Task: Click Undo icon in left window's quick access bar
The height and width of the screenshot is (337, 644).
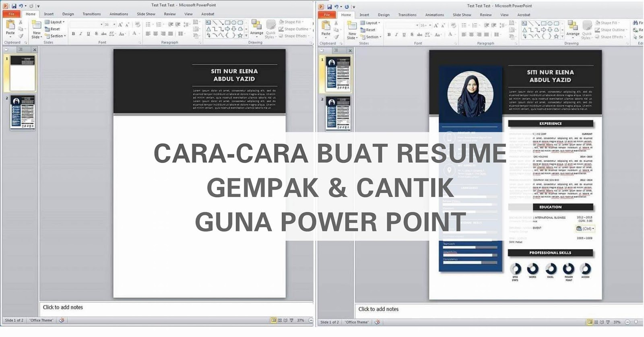Action: point(21,6)
